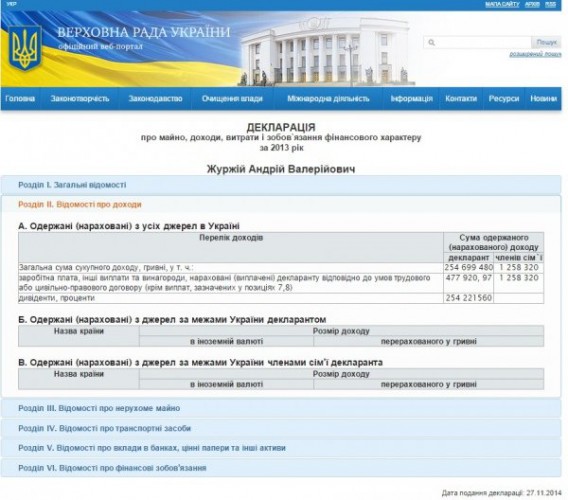Expand Розділ VI. Відомості про фінансові зобов'язання

[x=281, y=468]
